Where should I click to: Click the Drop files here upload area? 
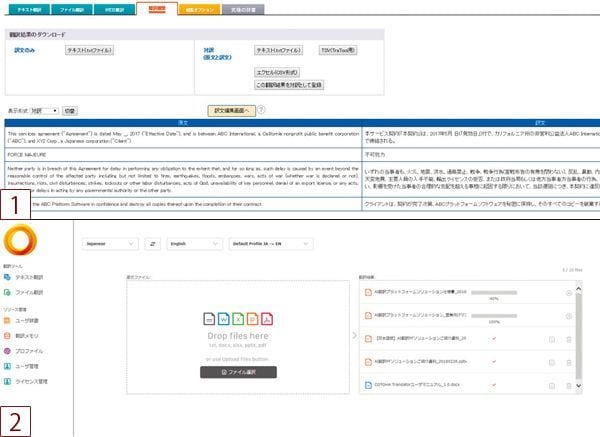(238, 332)
